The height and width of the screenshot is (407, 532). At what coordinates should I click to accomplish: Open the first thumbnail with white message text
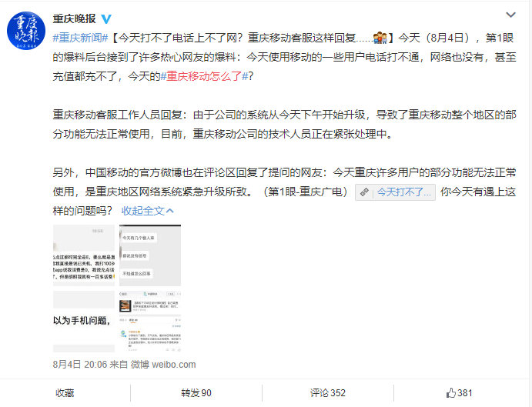tap(84, 255)
